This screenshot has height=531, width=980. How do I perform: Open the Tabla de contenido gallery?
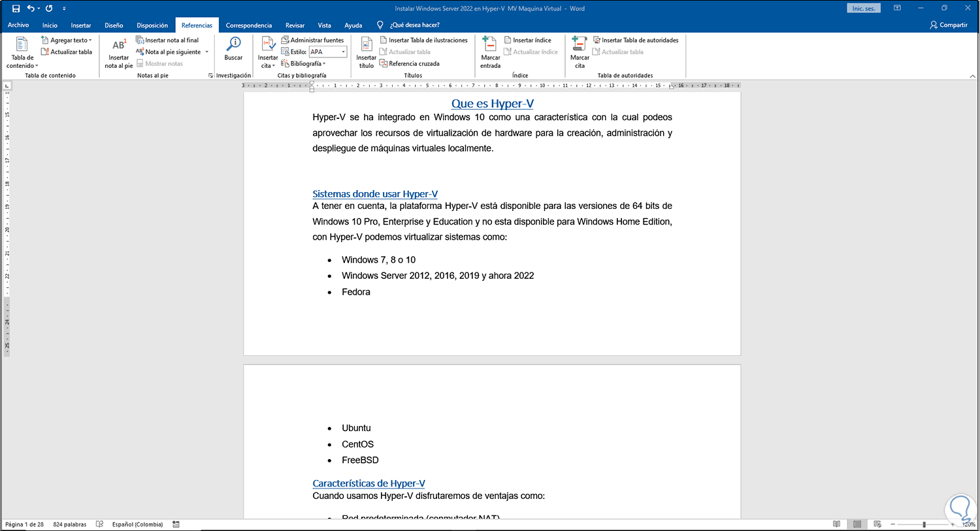22,53
